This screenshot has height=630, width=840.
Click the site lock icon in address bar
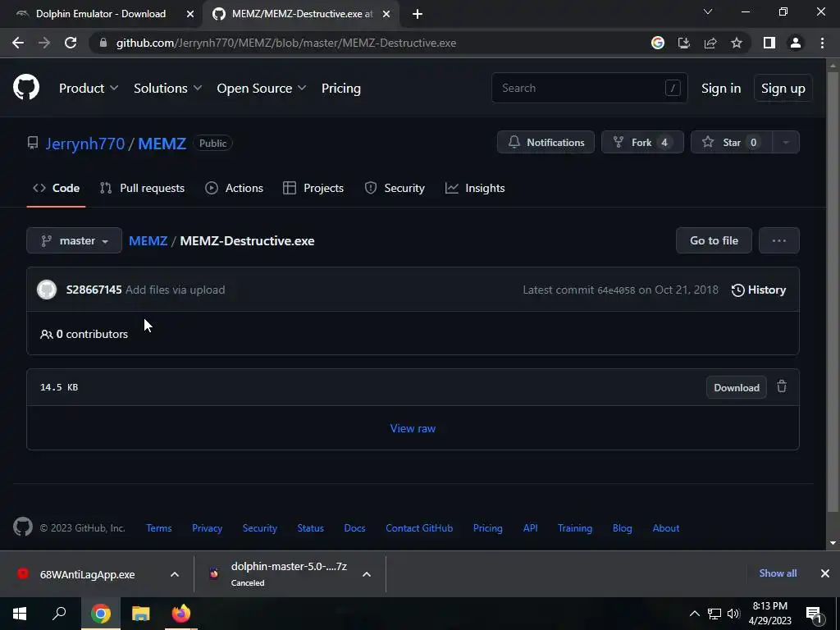[103, 43]
